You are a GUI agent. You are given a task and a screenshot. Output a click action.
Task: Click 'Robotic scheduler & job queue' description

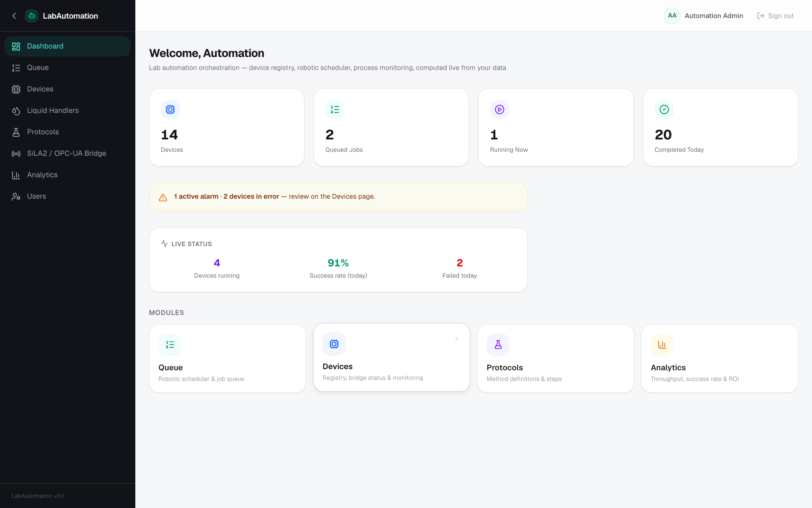click(x=201, y=379)
